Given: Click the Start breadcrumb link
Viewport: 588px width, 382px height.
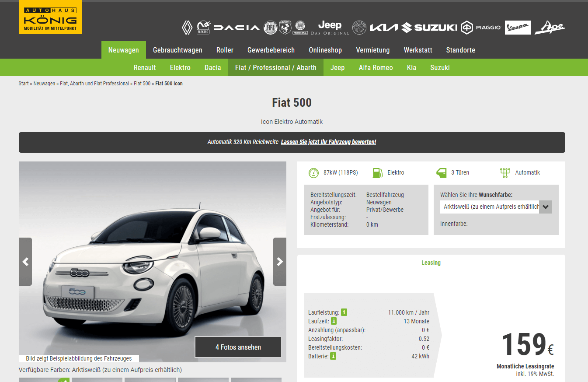Looking at the screenshot, I should pyautogui.click(x=24, y=83).
